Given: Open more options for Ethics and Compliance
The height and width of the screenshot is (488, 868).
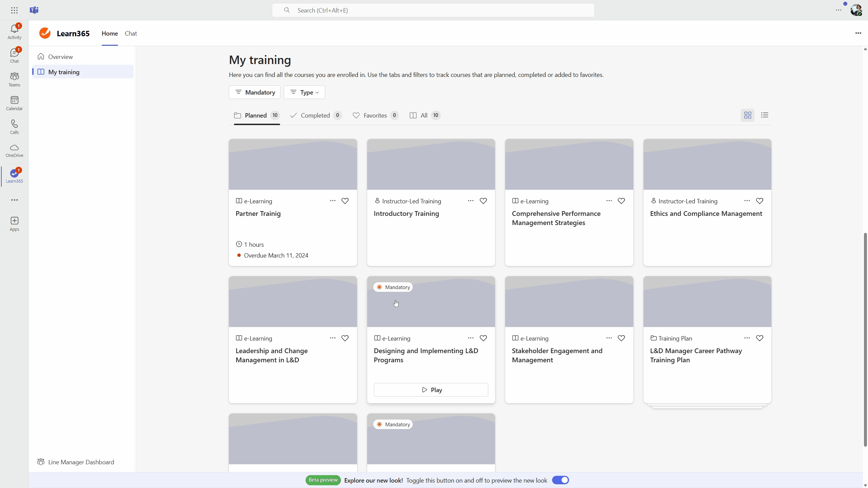Looking at the screenshot, I should (747, 201).
